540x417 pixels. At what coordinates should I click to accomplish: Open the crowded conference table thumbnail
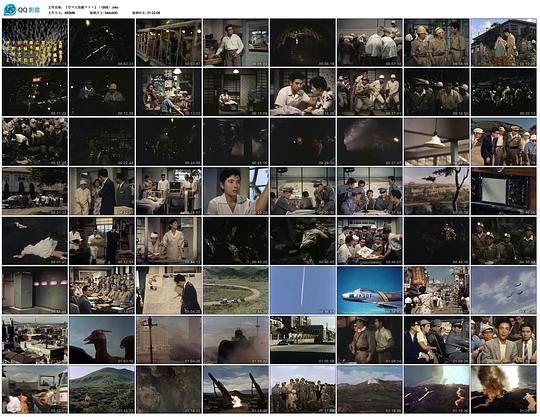pyautogui.click(x=102, y=290)
